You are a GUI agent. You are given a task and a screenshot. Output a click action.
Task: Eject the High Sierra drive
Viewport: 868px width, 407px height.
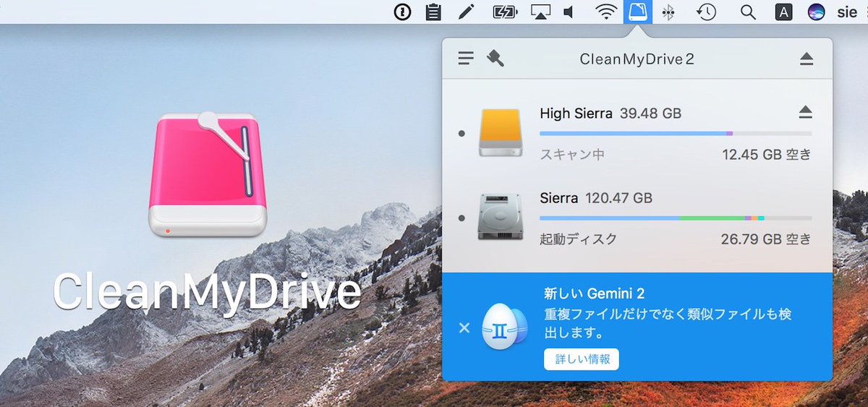tap(806, 112)
